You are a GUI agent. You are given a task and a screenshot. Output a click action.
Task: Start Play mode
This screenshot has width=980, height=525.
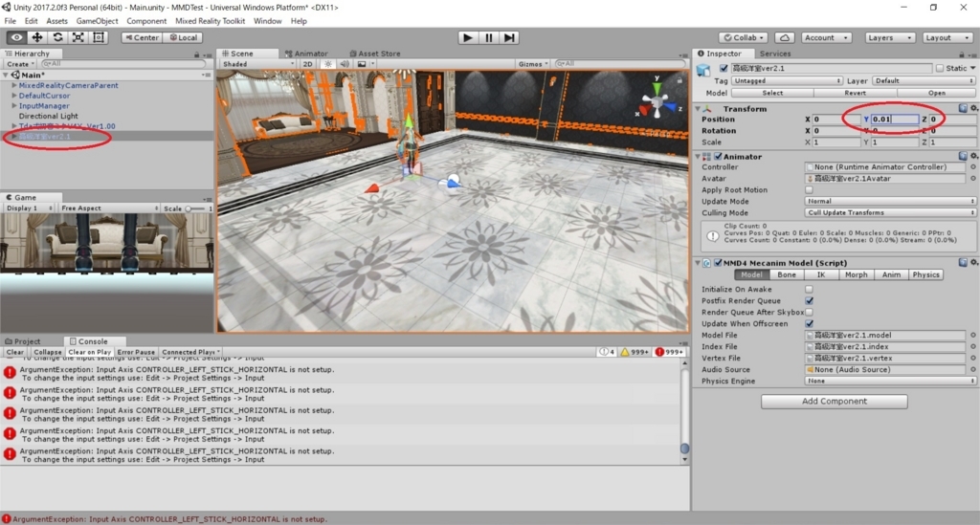coord(467,37)
